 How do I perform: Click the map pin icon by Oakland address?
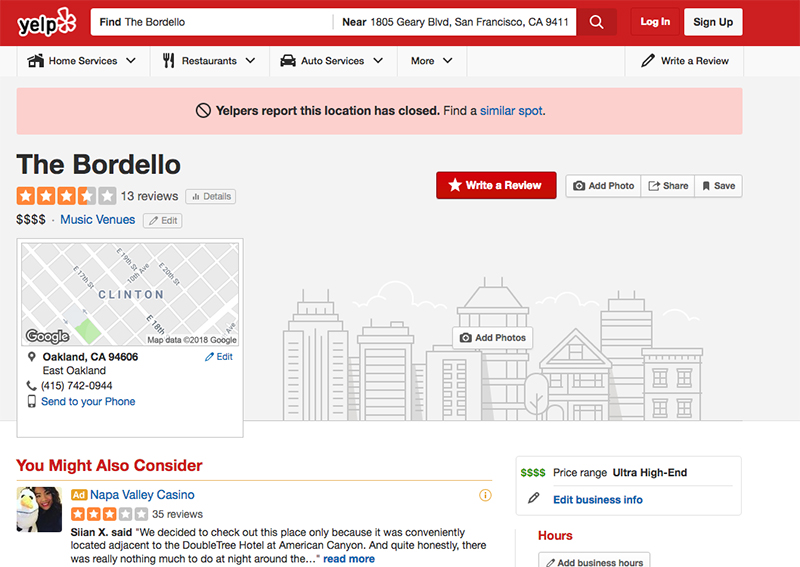click(x=32, y=357)
